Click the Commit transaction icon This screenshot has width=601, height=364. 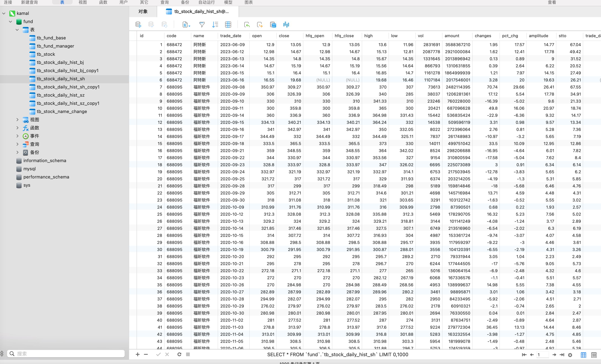coord(151,24)
